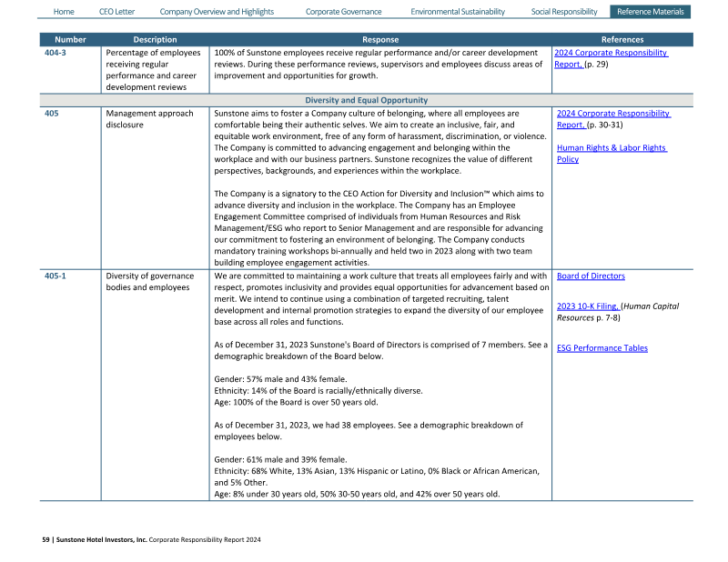
Task: Click the 2023 10-K Filing link
Action: click(586, 306)
